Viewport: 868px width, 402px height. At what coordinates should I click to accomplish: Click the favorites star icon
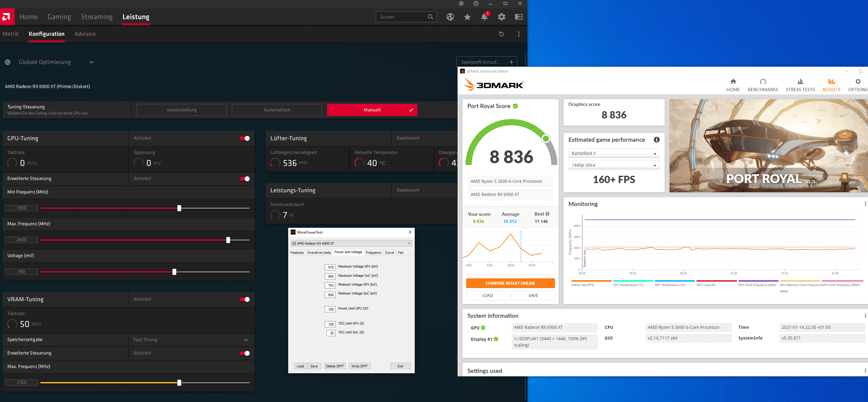tap(467, 17)
